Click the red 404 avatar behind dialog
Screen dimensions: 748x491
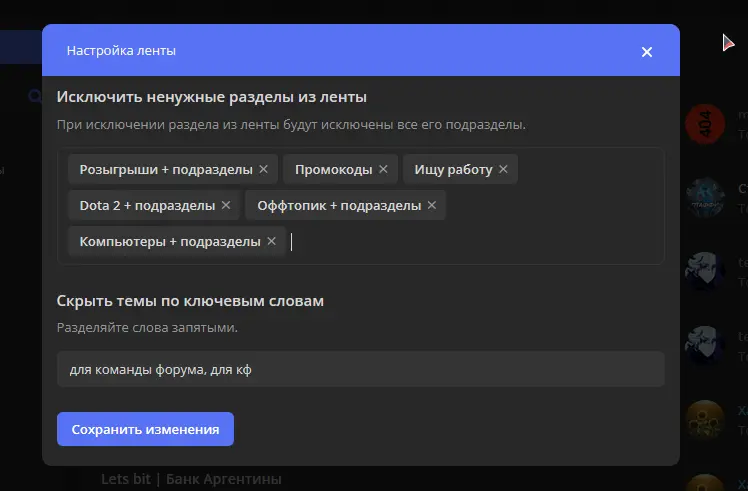pos(705,124)
